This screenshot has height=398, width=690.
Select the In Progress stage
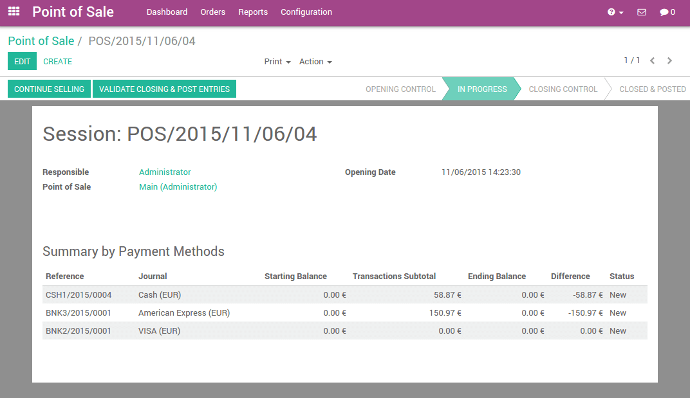coord(482,89)
